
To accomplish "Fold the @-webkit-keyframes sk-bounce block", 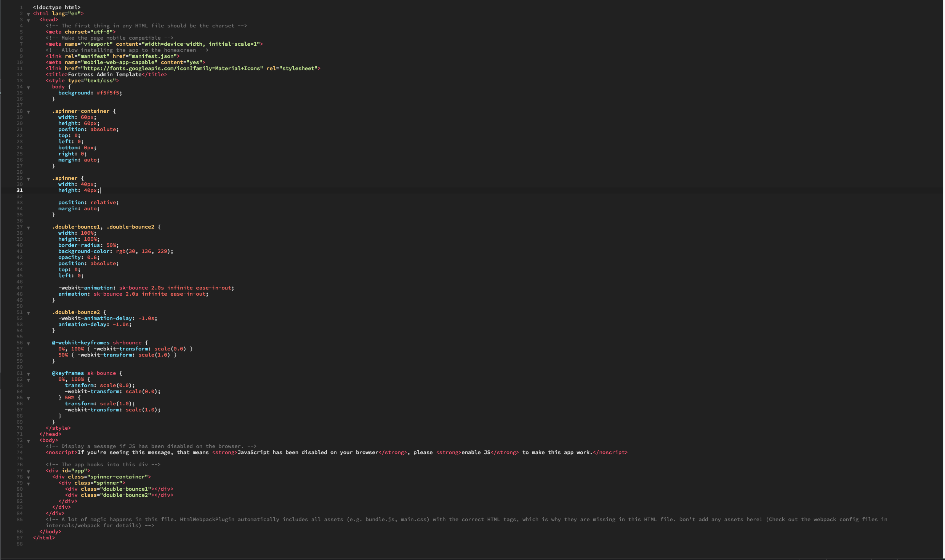I will point(29,343).
